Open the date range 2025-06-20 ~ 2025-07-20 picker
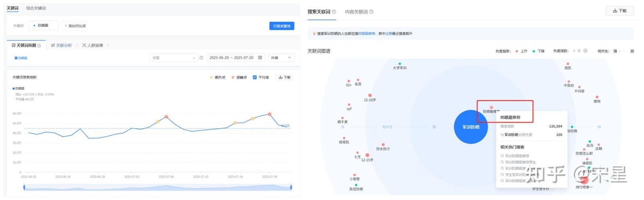This screenshot has height=200, width=644. coord(235,58)
